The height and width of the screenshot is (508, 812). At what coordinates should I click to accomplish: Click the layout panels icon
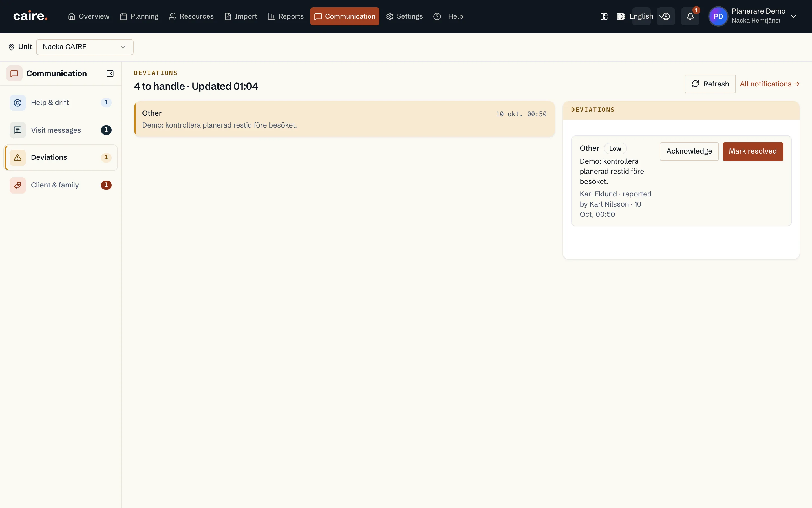click(604, 16)
